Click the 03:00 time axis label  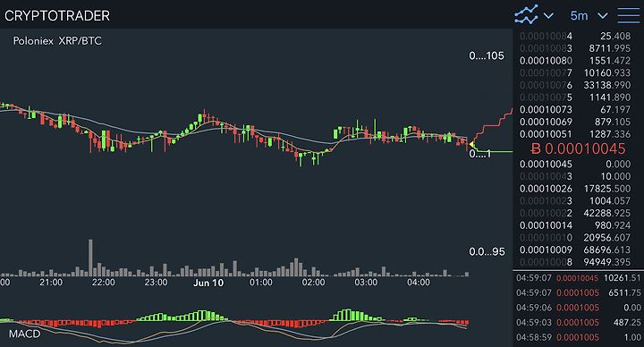coord(366,283)
